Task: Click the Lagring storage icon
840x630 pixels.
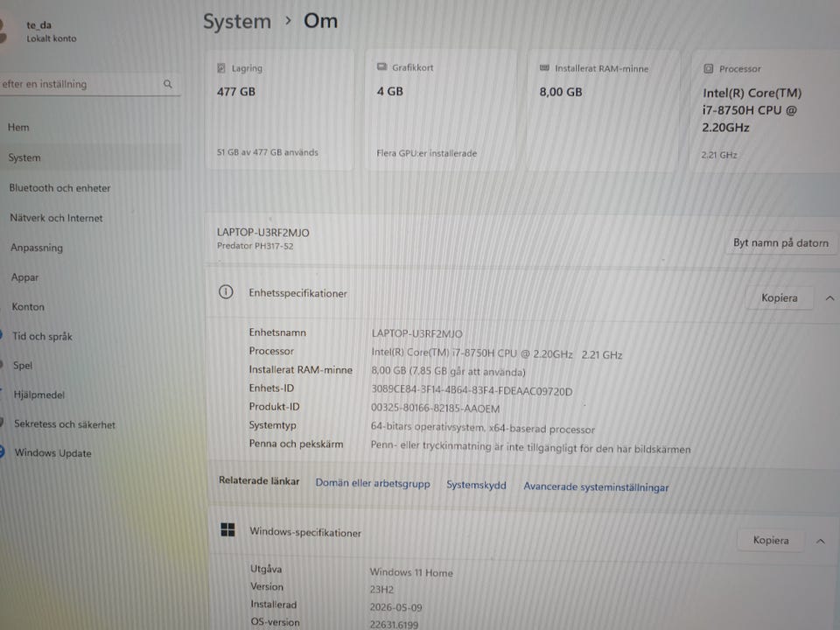Action: click(221, 68)
